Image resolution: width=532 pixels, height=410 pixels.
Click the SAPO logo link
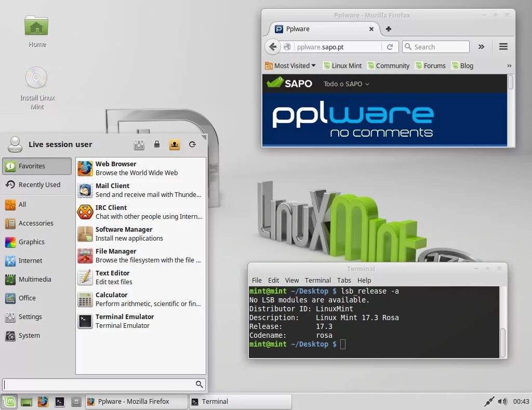(x=289, y=83)
